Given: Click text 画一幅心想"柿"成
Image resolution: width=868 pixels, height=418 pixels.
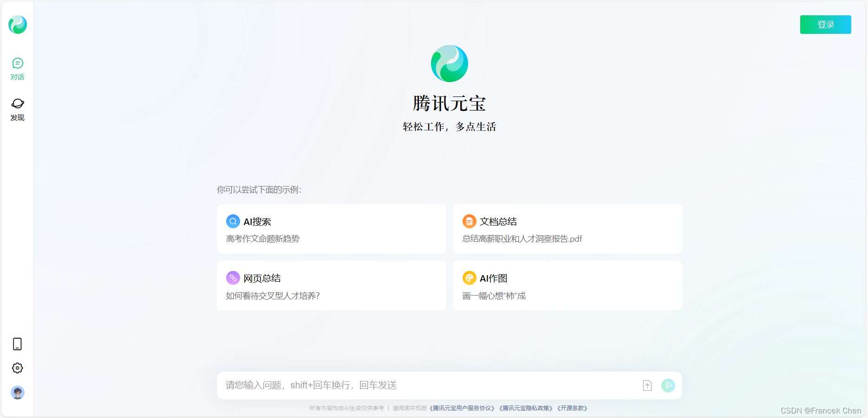Looking at the screenshot, I should pyautogui.click(x=494, y=296).
